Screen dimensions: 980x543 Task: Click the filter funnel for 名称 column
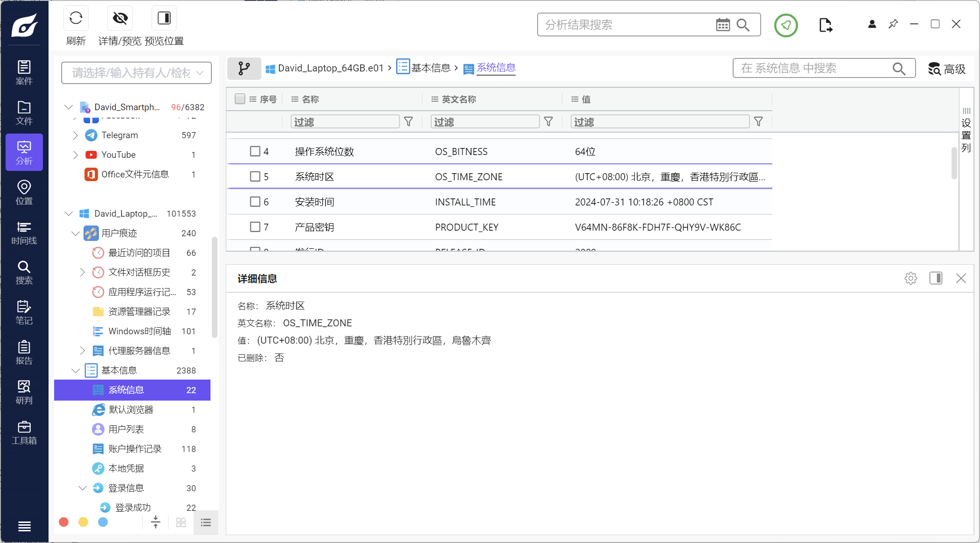(x=408, y=122)
